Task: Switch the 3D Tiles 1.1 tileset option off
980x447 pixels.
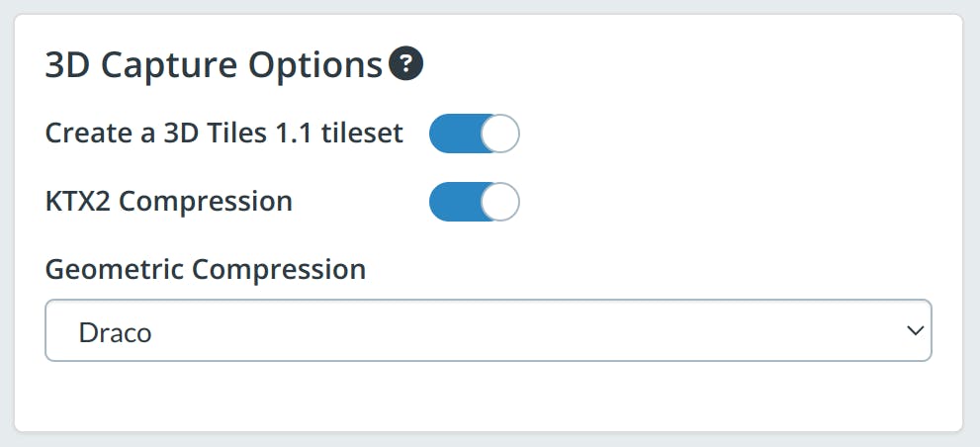Action: point(474,134)
